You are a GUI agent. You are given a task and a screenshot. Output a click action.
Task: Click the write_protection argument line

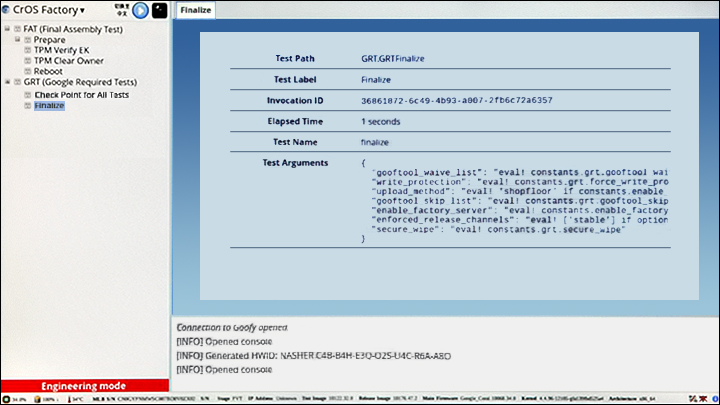pyautogui.click(x=520, y=182)
